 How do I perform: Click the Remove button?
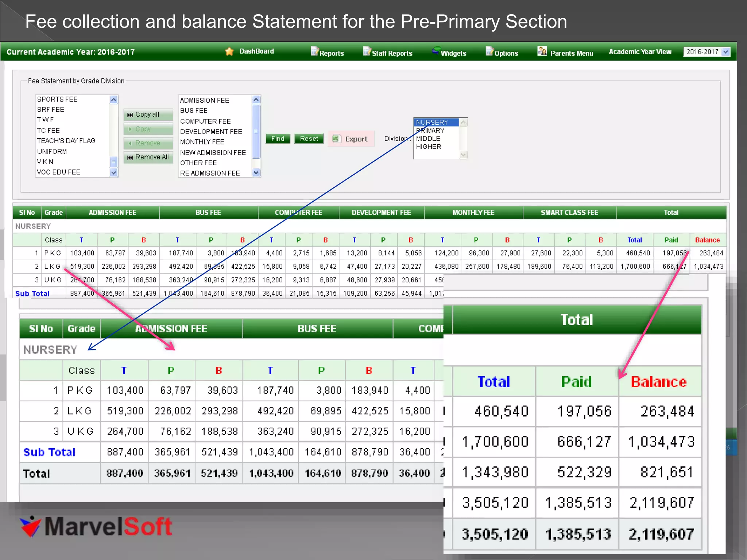point(148,143)
